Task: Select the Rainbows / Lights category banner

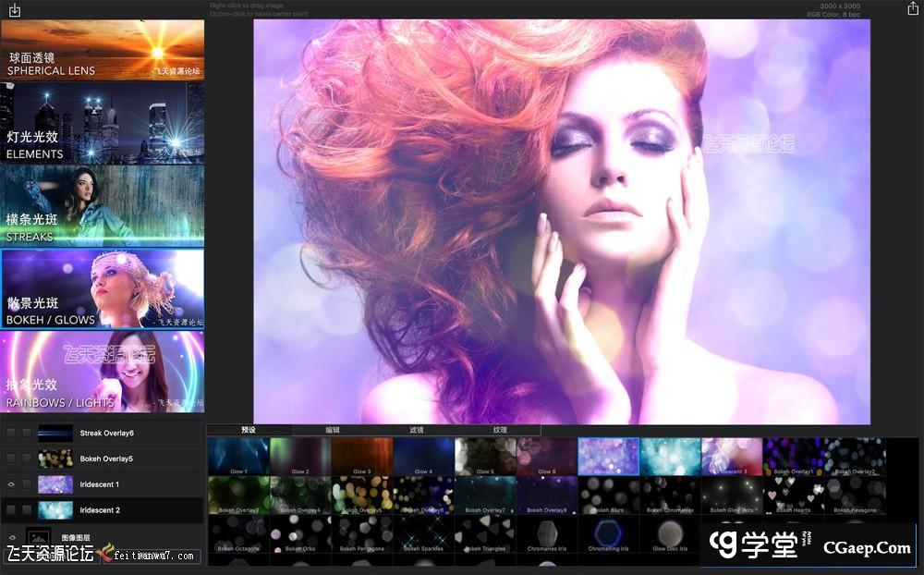Action: [x=103, y=372]
